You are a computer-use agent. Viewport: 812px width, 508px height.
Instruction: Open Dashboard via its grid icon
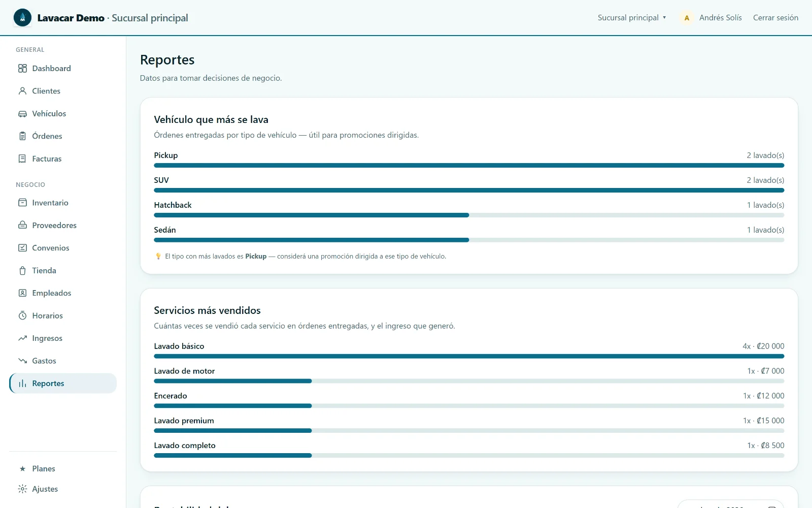22,69
